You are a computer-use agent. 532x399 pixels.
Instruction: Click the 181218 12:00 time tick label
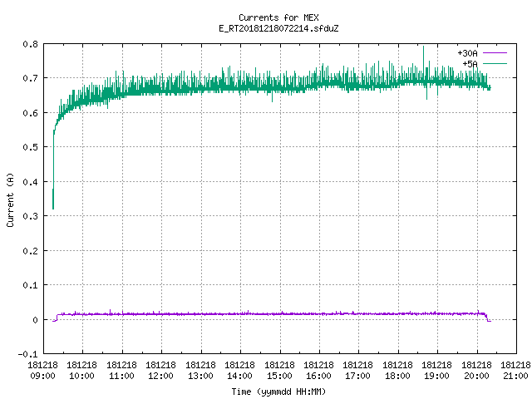pyautogui.click(x=160, y=371)
